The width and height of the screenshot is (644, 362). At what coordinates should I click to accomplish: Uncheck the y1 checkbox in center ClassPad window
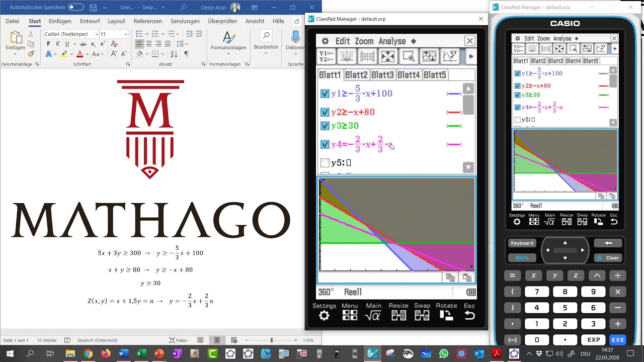pos(325,94)
